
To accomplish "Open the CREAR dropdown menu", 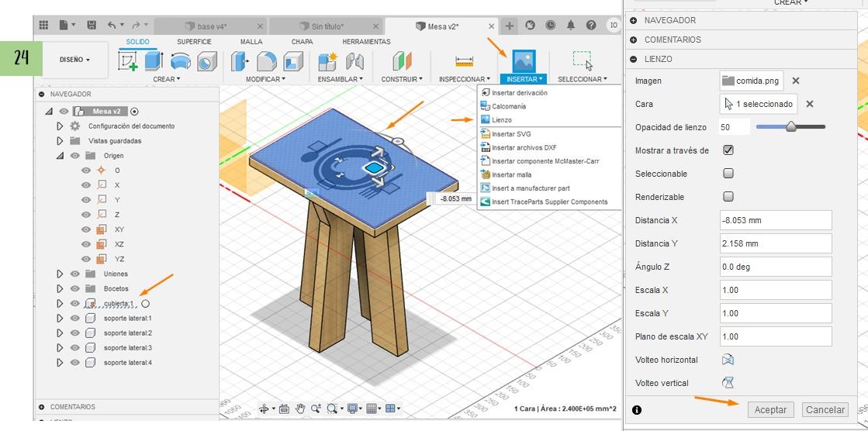I will tap(167, 79).
